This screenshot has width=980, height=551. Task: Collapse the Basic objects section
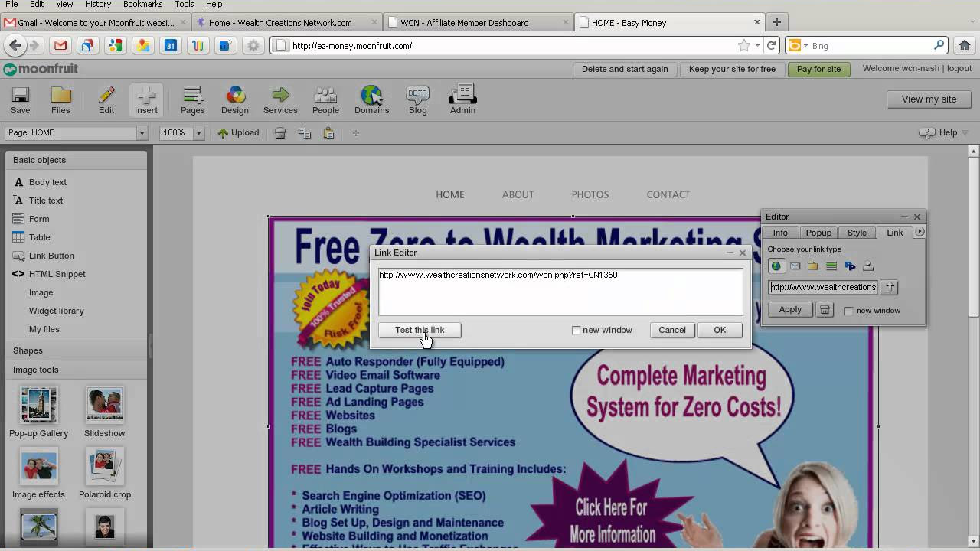pos(76,160)
